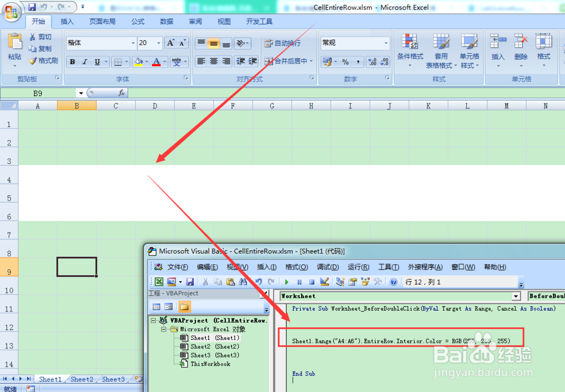Screen dimensions: 565x392
Task: Switch to the 插入 ribbon tab
Action: coord(67,21)
